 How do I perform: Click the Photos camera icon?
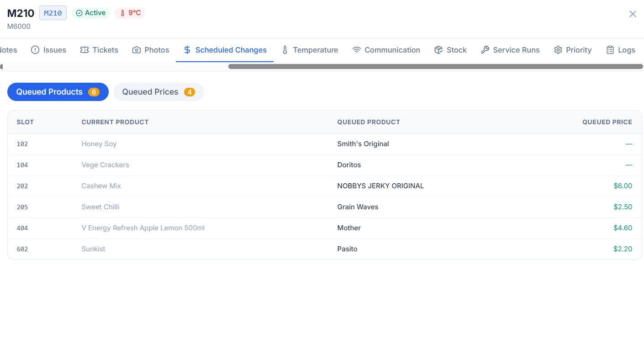pos(137,50)
